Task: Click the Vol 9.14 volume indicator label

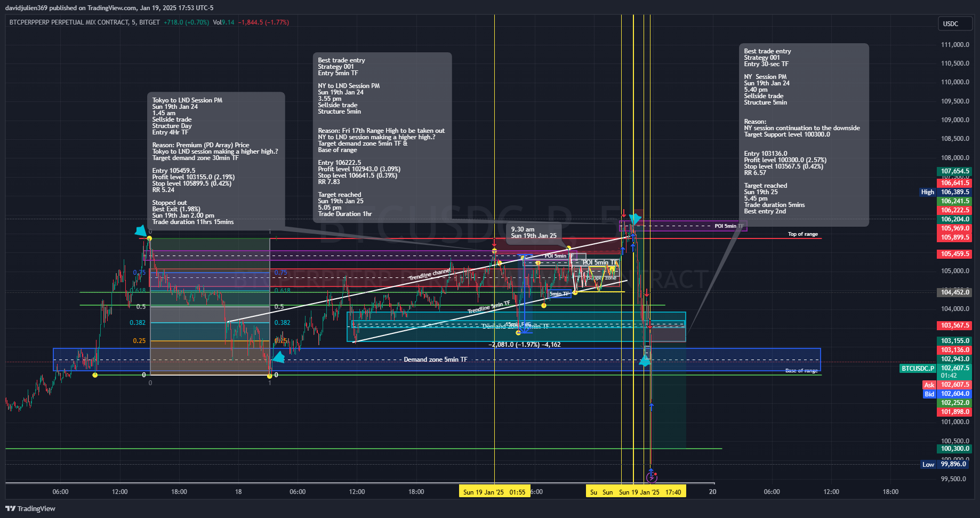Action: point(223,22)
